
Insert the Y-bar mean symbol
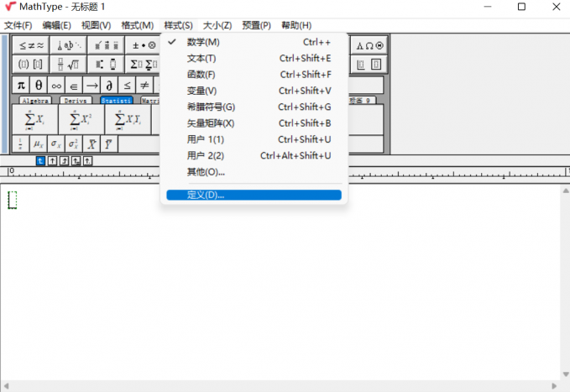108,144
